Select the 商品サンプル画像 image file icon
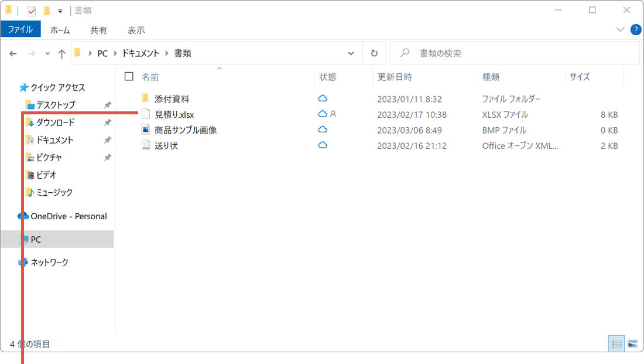Image resolution: width=644 pixels, height=364 pixels. (x=146, y=130)
